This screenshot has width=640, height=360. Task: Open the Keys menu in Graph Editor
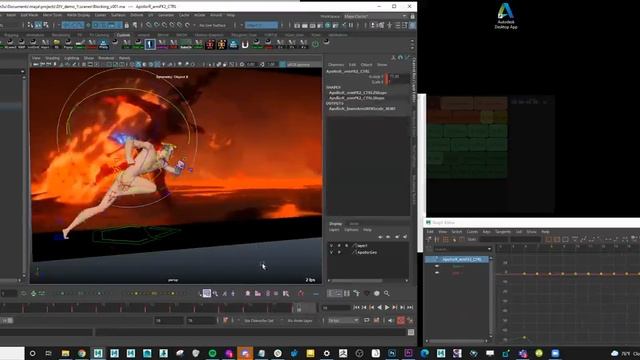tap(487, 232)
